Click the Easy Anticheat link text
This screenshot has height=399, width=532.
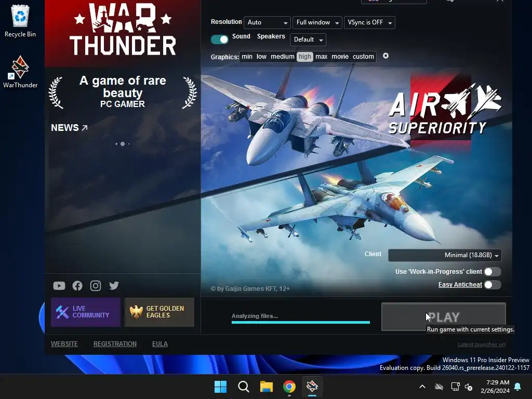[x=460, y=285]
